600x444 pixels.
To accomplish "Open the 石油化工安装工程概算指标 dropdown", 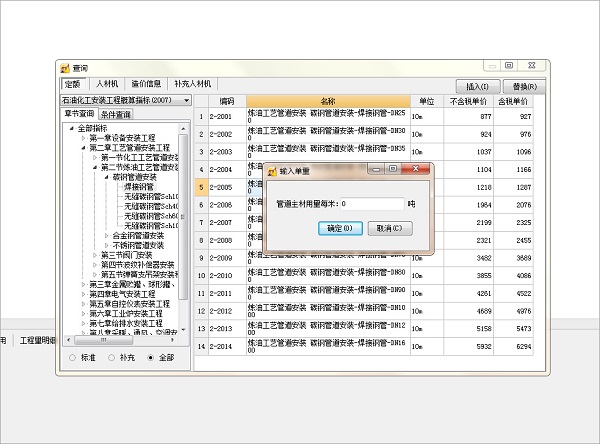I will pyautogui.click(x=183, y=101).
